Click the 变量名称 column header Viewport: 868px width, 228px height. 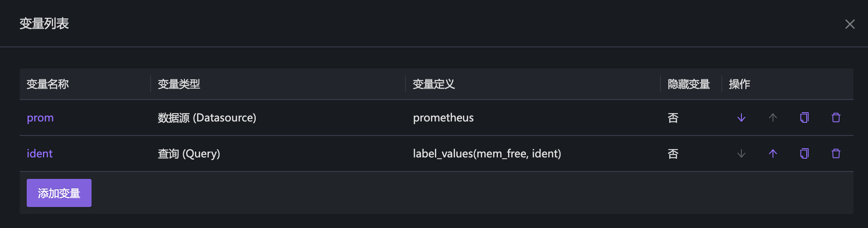pyautogui.click(x=48, y=84)
